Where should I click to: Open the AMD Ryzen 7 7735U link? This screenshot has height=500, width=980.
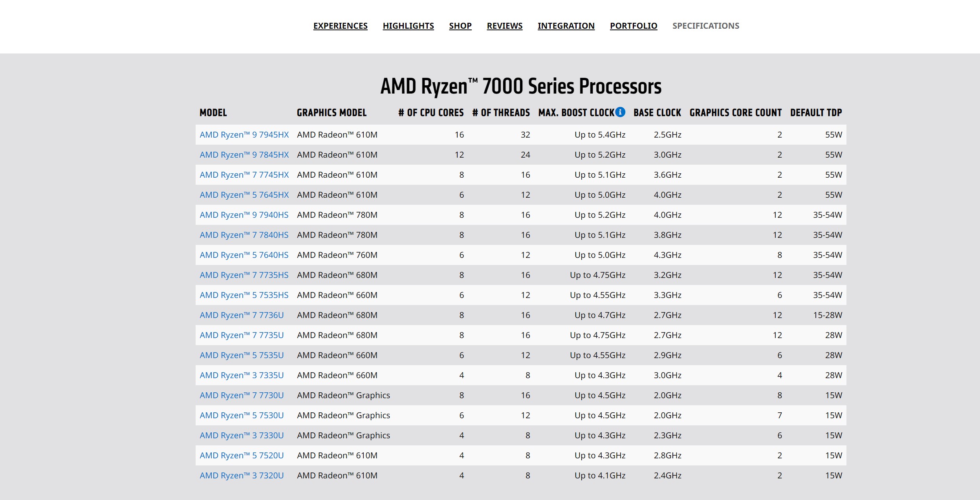point(242,335)
